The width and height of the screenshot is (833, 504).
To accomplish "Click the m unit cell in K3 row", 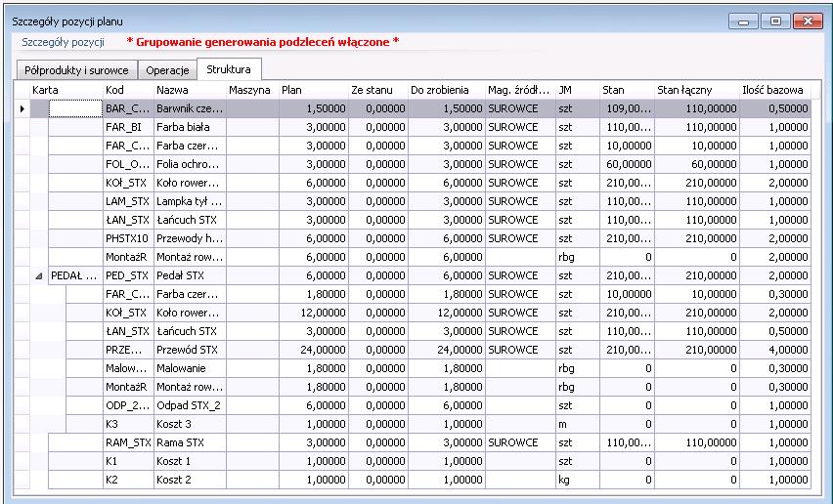I will pos(578,425).
